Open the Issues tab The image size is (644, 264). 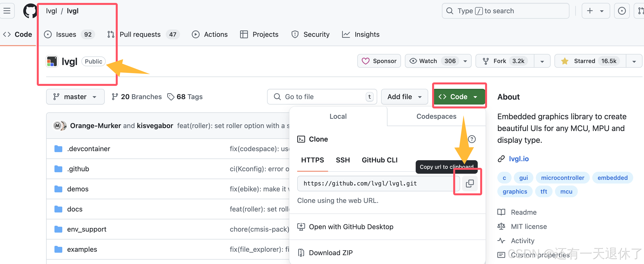click(x=69, y=34)
